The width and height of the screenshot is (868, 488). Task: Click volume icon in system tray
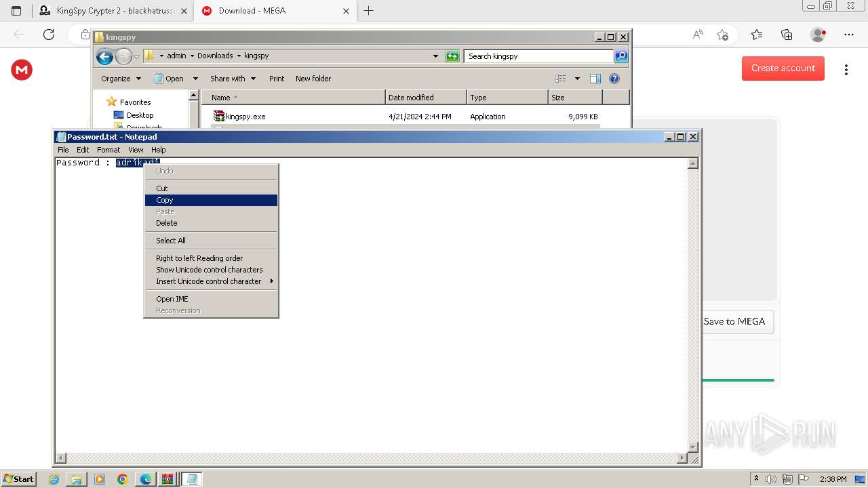771,479
